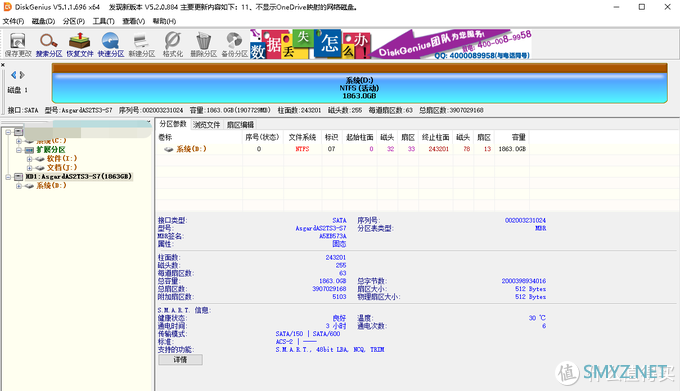Click drive icon beside 系统(D:) in the tree
680x391 pixels.
point(29,186)
